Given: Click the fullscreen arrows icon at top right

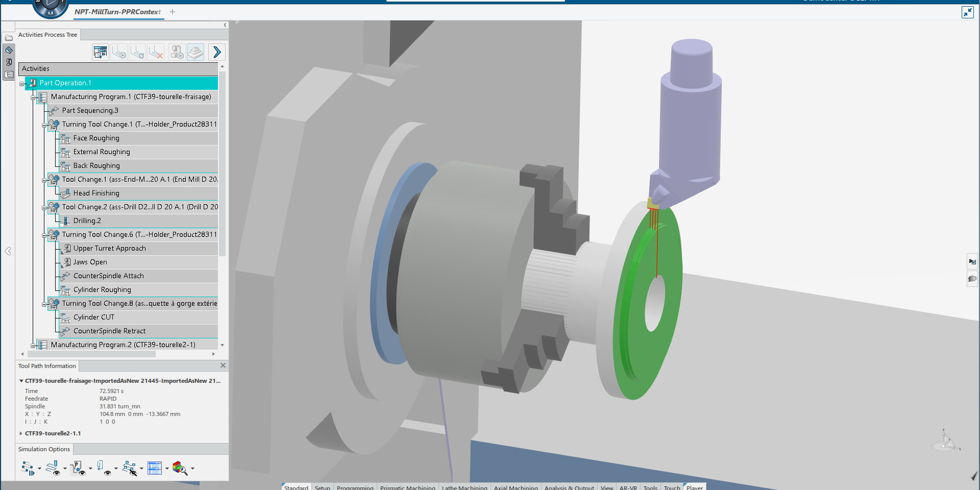Looking at the screenshot, I should (967, 12).
